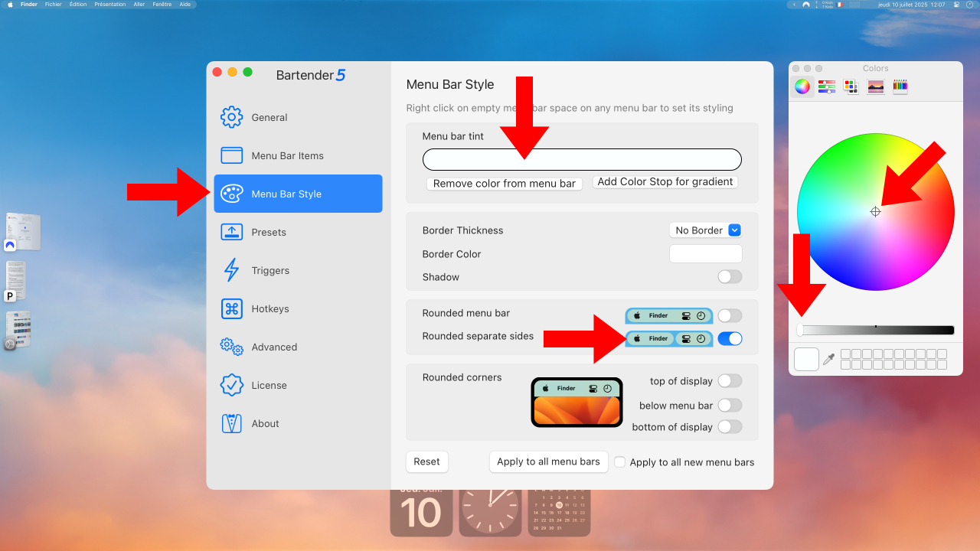Screen dimensions: 980x551
Task: Click Remove color from menu bar
Action: pyautogui.click(x=505, y=184)
